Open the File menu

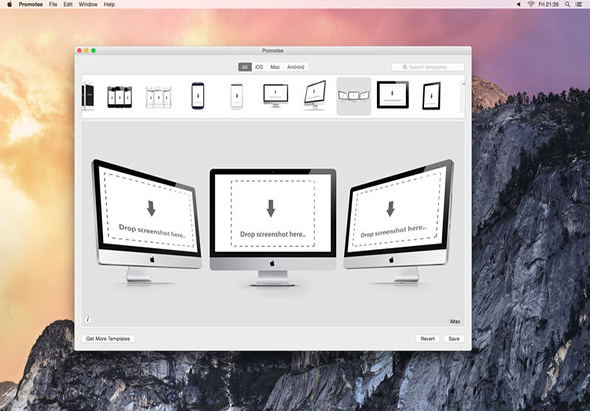point(53,5)
